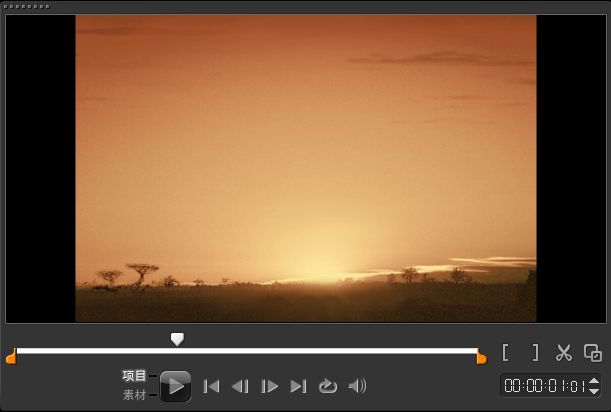The height and width of the screenshot is (412, 611).
Task: Click the white trim bar
Action: (x=247, y=351)
